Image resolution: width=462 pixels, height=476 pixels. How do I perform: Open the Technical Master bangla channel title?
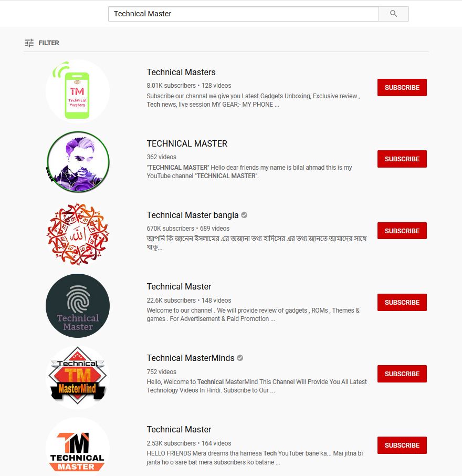pos(193,215)
